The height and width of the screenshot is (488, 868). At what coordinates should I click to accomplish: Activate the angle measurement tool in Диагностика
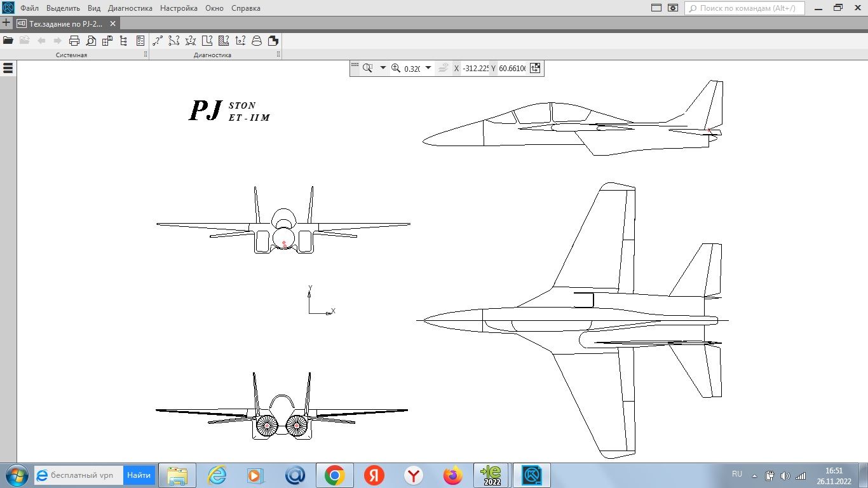tap(191, 40)
